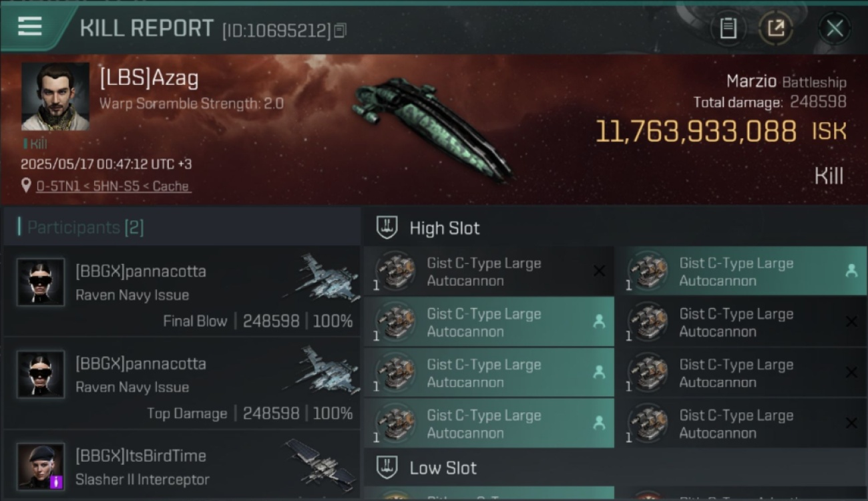This screenshot has width=868, height=501.
Task: Open the location link 0-5TN1 < 5HN-S5 < Cache
Action: coord(114,186)
